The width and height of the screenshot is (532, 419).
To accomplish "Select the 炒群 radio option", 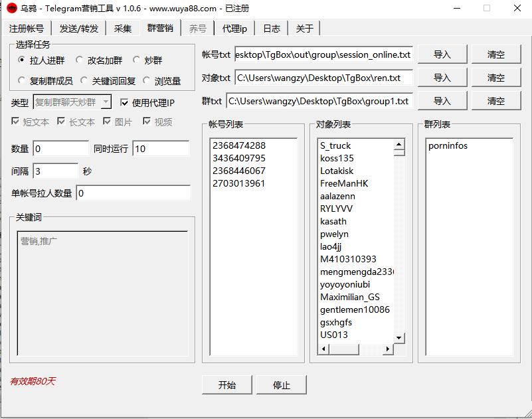I will [136, 60].
